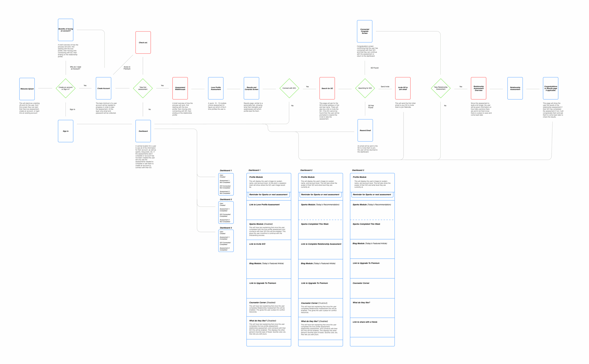Click the red Check out. box

point(143,43)
